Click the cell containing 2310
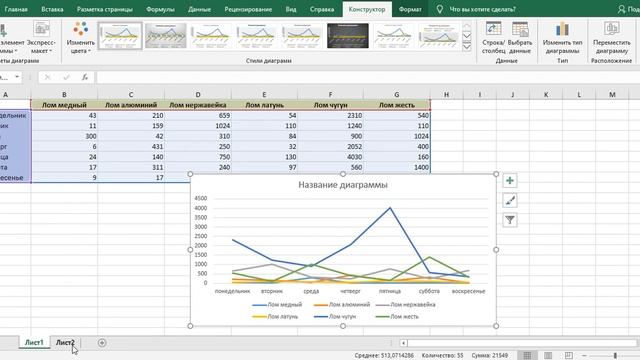 330,116
